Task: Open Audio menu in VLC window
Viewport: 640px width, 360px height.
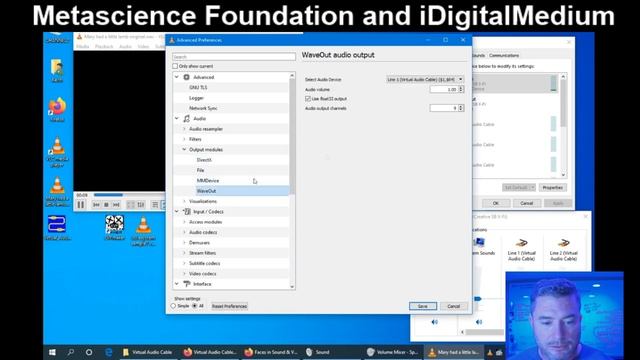Action: point(125,47)
